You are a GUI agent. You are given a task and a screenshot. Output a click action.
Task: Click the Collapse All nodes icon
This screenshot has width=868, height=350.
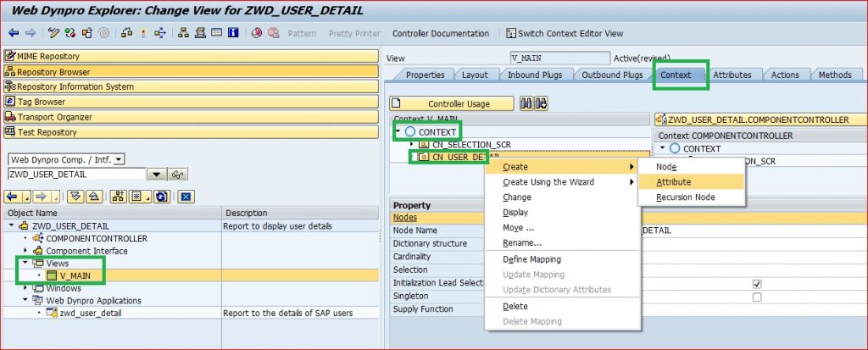coord(94,197)
